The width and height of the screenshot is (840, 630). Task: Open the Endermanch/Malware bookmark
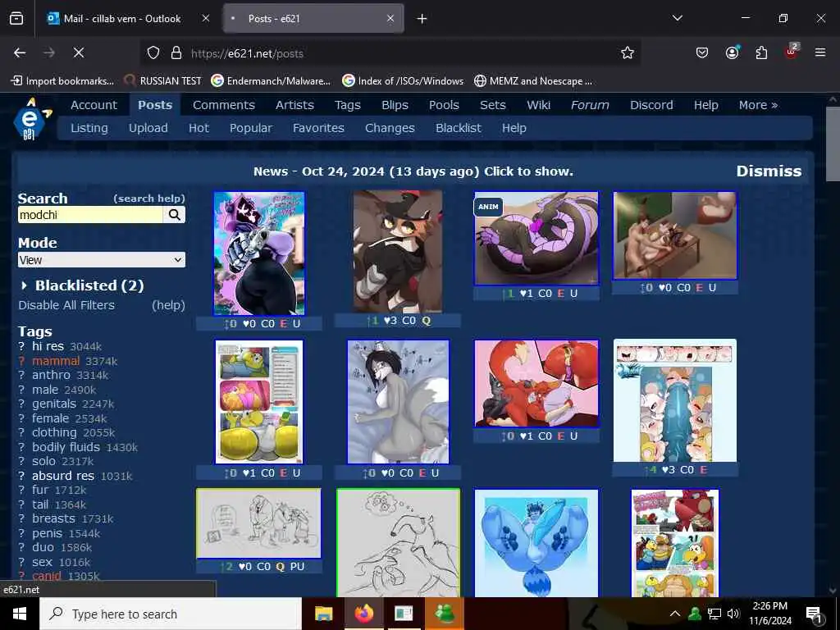[271, 81]
